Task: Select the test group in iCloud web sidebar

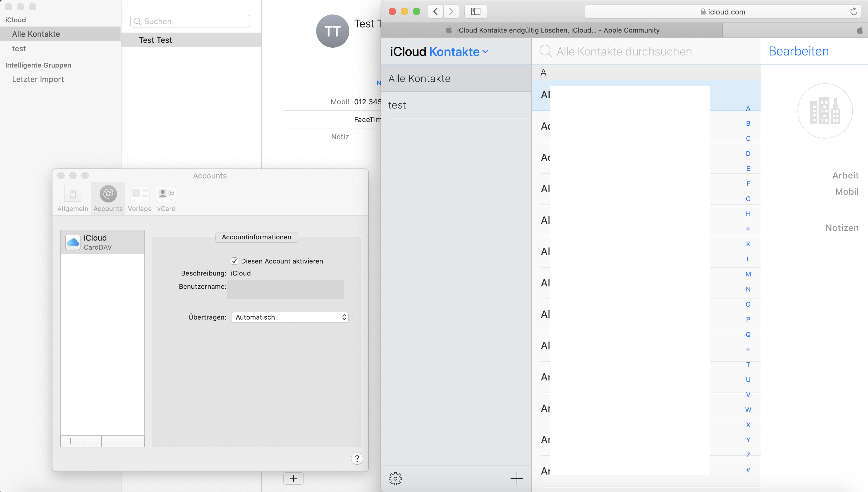Action: coord(397,105)
